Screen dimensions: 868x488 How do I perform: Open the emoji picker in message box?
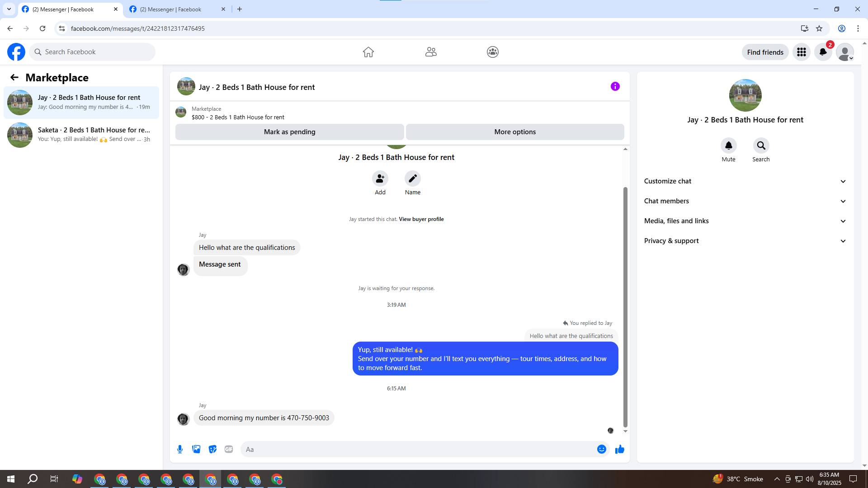pos(601,449)
